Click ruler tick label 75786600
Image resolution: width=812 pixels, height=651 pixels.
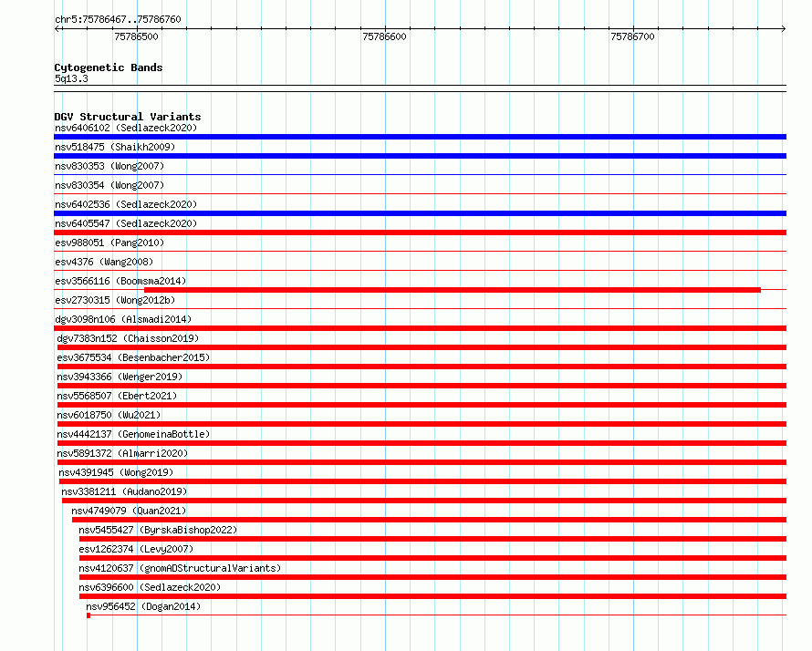[x=384, y=36]
